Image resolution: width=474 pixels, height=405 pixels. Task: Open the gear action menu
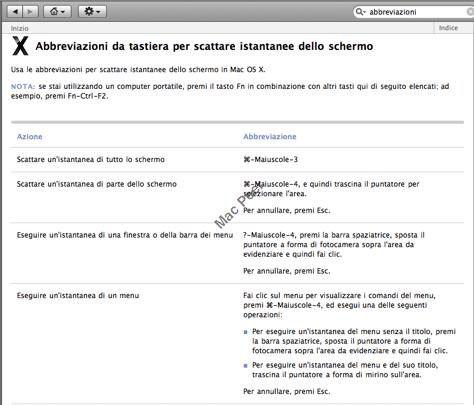click(x=92, y=12)
